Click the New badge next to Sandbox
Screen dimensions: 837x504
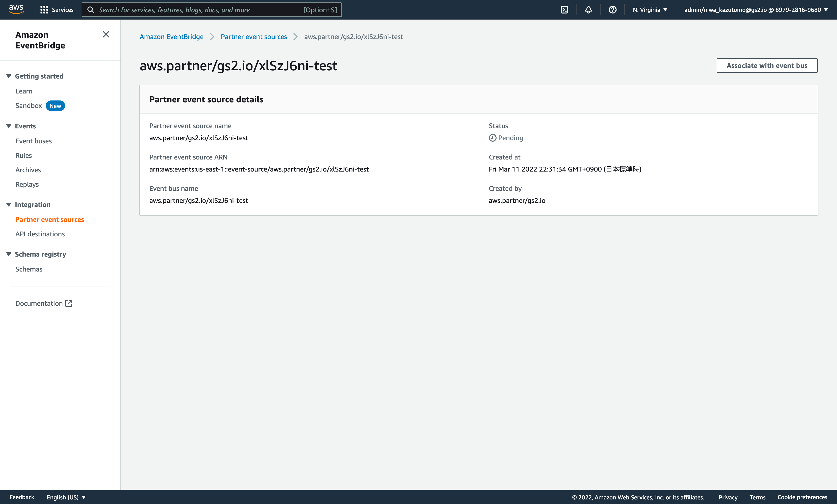pyautogui.click(x=55, y=106)
